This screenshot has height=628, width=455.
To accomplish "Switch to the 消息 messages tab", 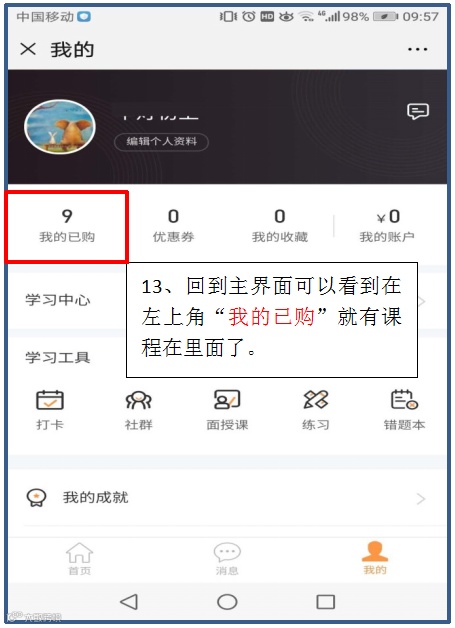I will [227, 559].
